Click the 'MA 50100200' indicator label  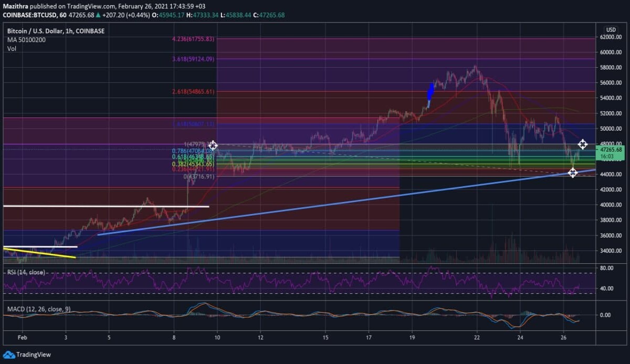pyautogui.click(x=25, y=40)
